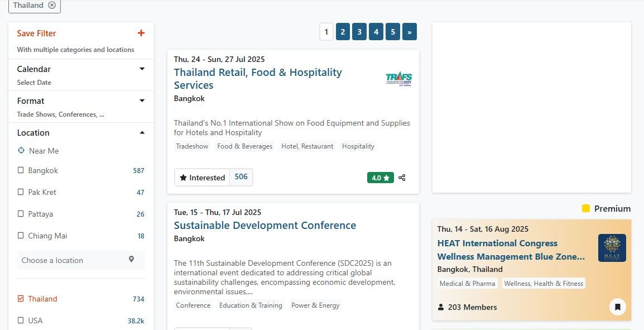Jump to the next pages arrow
Image resolution: width=644 pixels, height=330 pixels.
pos(410,32)
